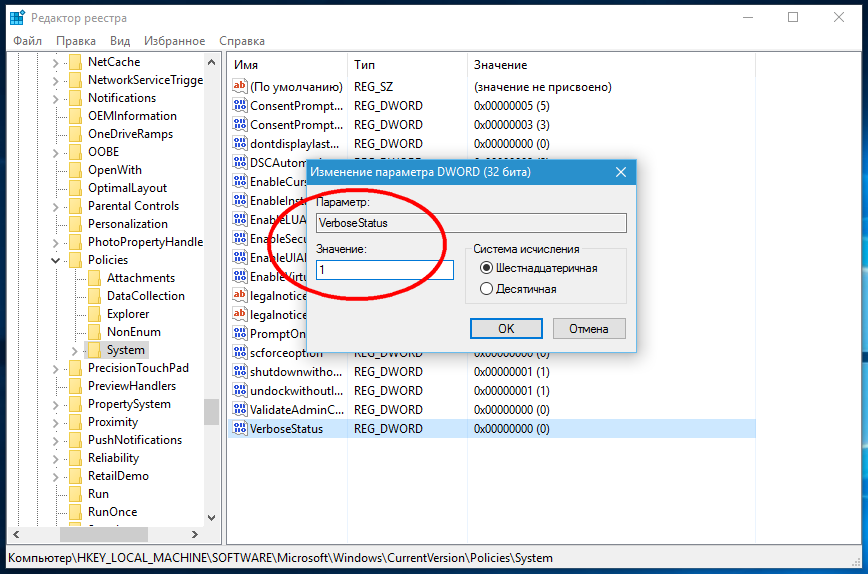Click the Registry Editor app icon in title bar
868x574 pixels.
pyautogui.click(x=17, y=18)
